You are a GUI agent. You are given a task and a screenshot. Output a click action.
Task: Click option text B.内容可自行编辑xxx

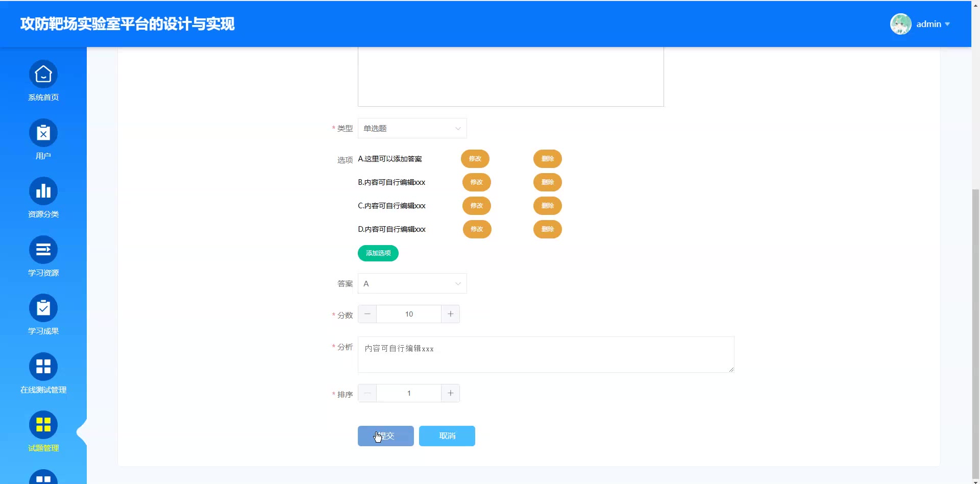click(x=391, y=182)
